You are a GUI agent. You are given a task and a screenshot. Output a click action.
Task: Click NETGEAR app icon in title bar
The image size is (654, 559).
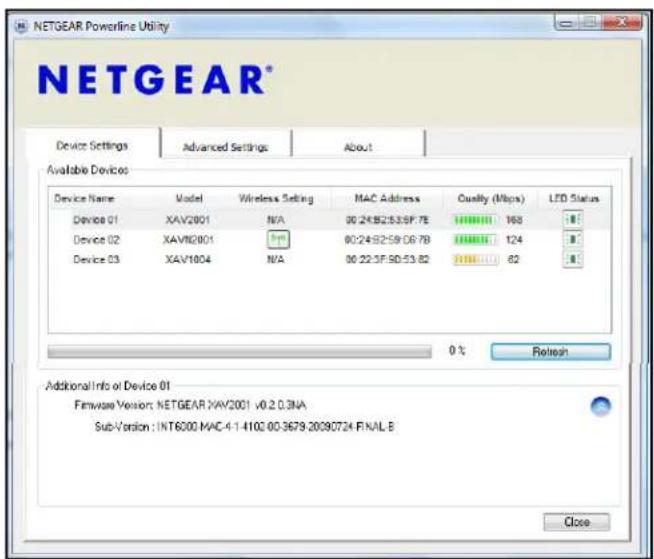(x=20, y=26)
